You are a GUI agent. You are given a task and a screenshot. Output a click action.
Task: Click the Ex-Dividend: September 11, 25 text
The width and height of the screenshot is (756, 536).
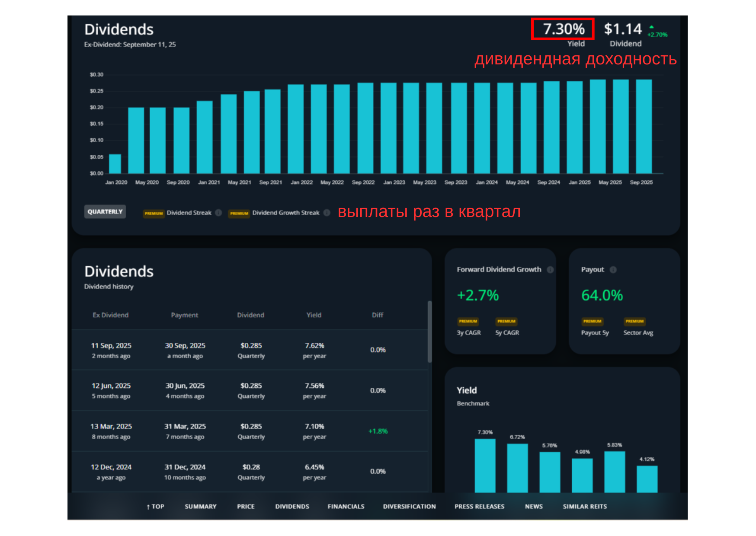click(130, 45)
